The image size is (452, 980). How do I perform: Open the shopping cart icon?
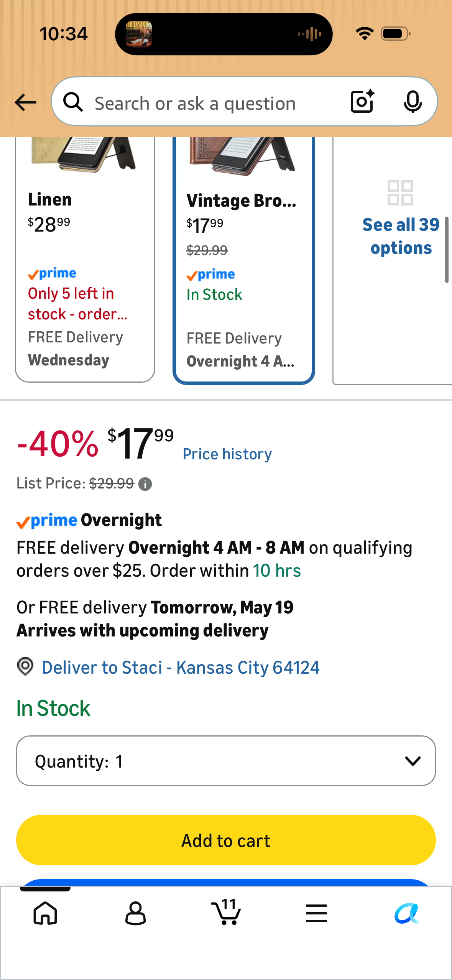click(x=226, y=912)
